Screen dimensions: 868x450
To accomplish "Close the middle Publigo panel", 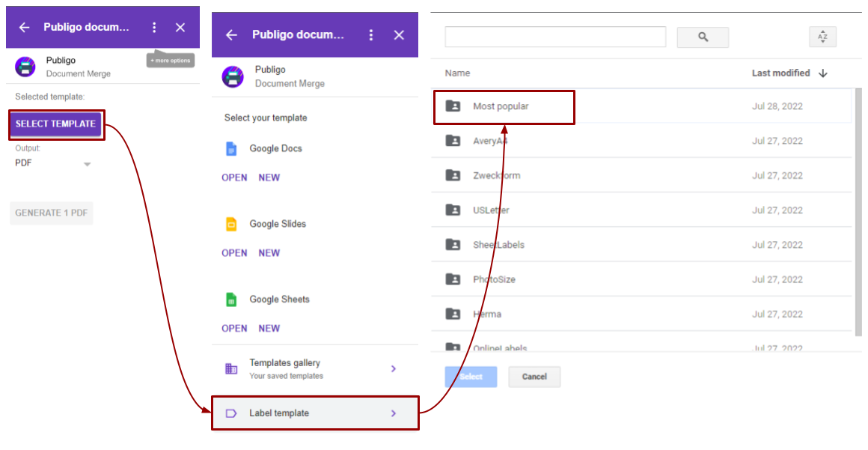I will click(x=399, y=35).
